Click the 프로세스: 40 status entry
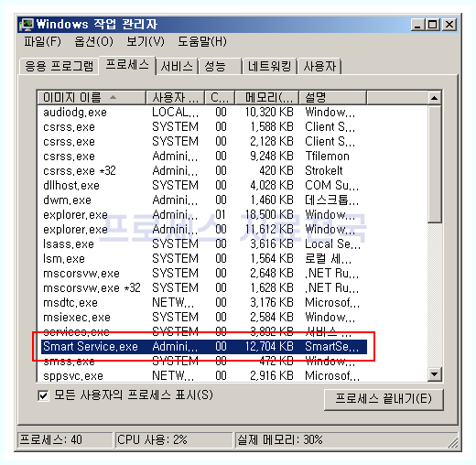The height and width of the screenshot is (465, 476). point(65,439)
